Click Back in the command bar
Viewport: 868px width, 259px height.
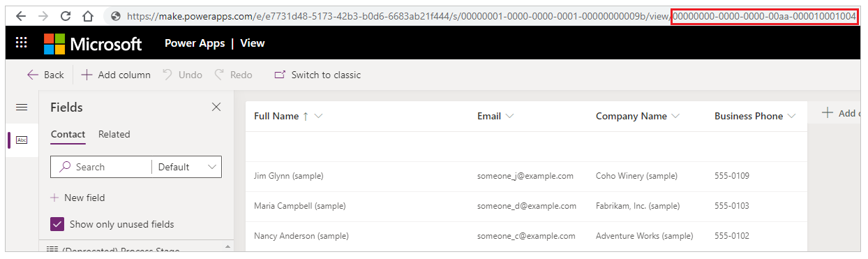(45, 75)
